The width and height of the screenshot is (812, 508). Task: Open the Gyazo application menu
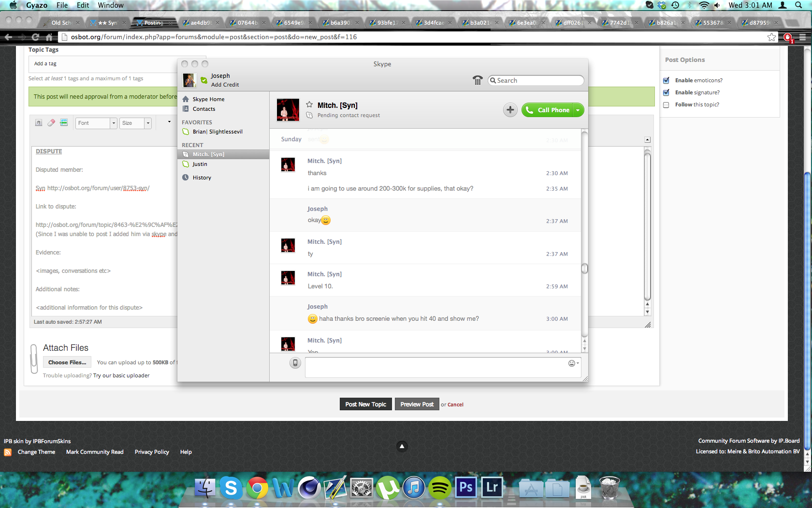point(37,5)
